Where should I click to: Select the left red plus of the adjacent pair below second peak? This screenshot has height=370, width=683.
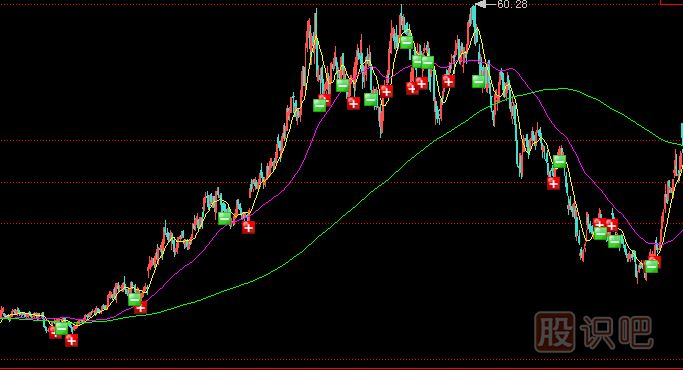tap(412, 88)
